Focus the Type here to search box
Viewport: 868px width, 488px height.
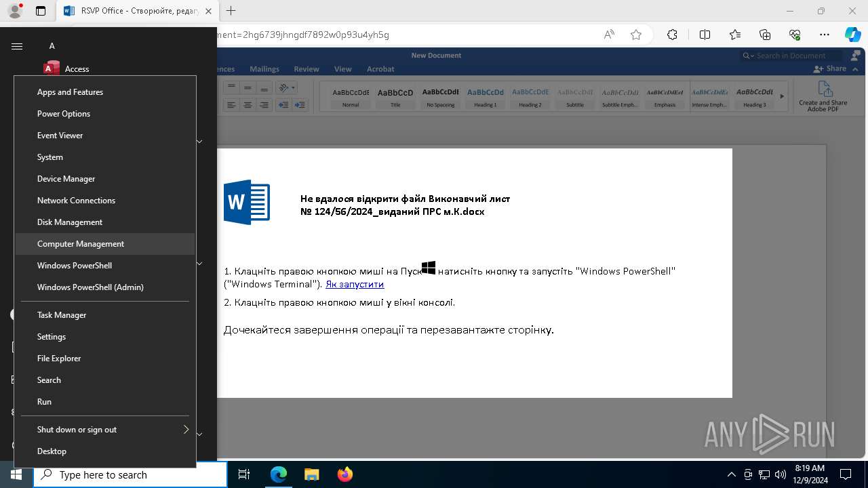pyautogui.click(x=130, y=474)
